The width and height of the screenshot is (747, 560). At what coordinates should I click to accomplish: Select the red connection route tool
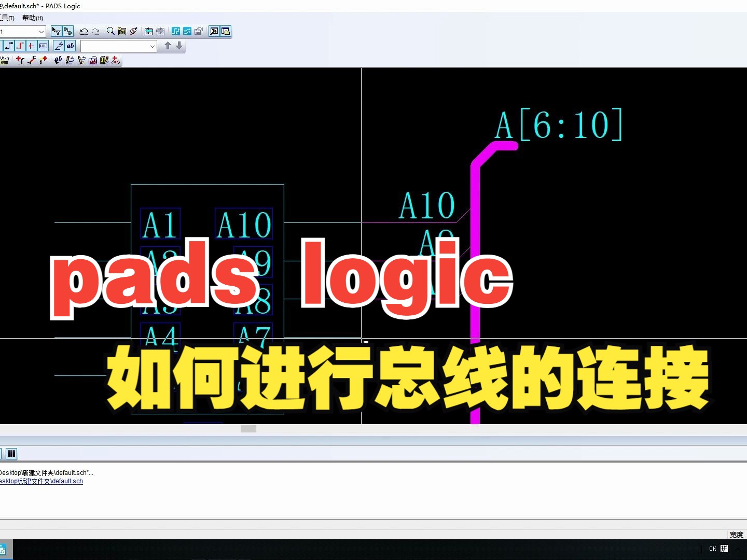coord(20,46)
